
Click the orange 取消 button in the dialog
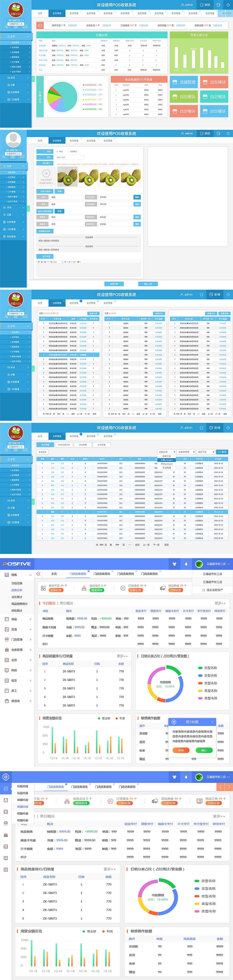181,751
